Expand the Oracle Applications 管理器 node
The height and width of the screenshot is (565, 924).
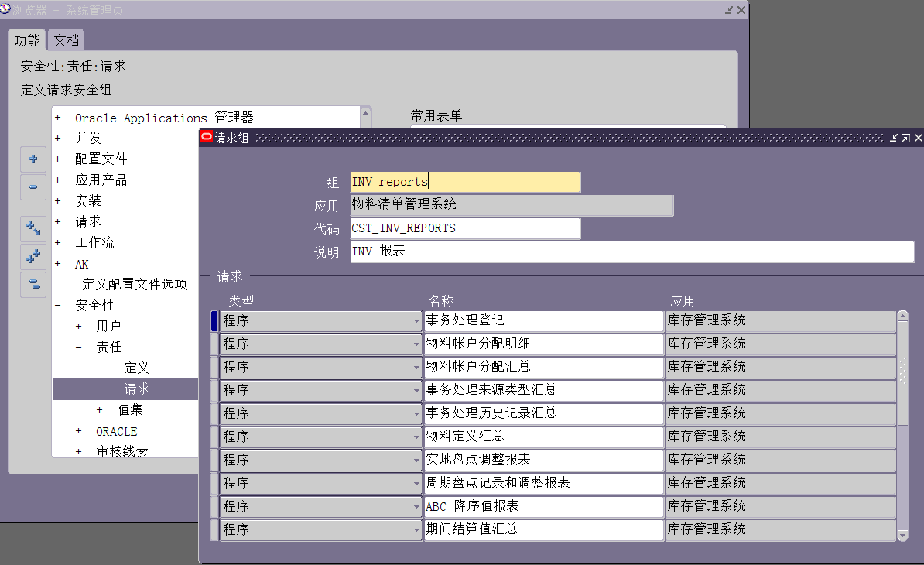click(58, 118)
